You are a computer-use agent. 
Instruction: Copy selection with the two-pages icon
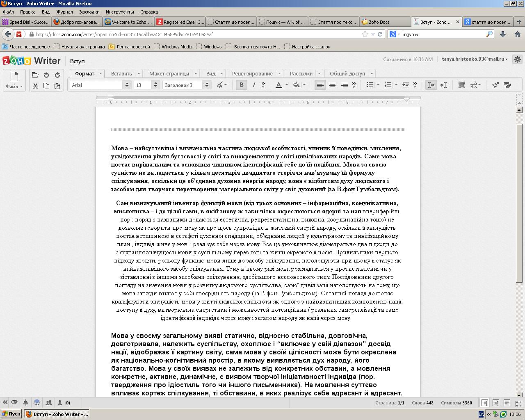point(46,86)
